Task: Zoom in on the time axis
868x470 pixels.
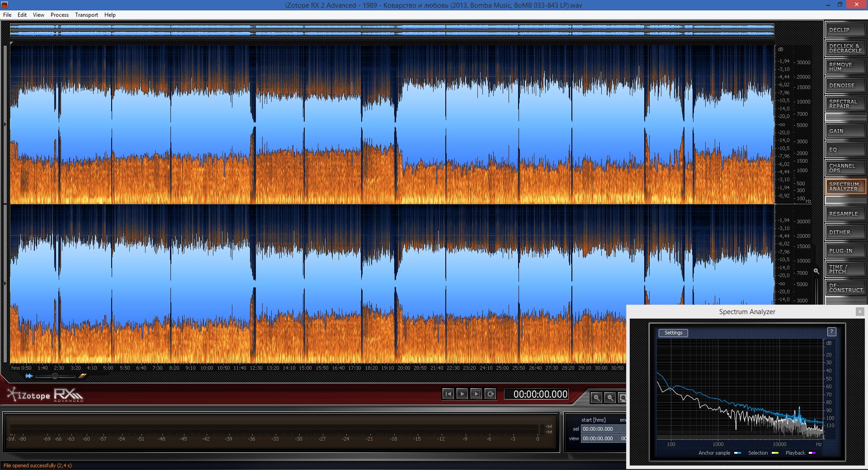Action: pyautogui.click(x=597, y=398)
